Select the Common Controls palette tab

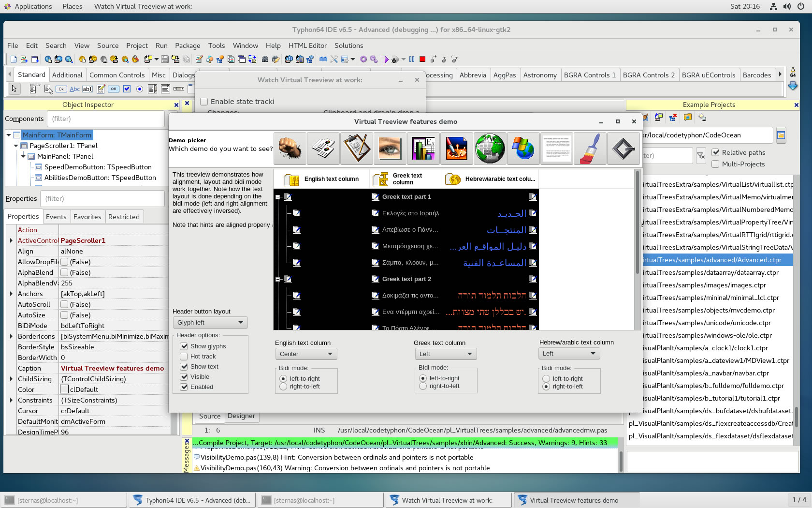[117, 75]
